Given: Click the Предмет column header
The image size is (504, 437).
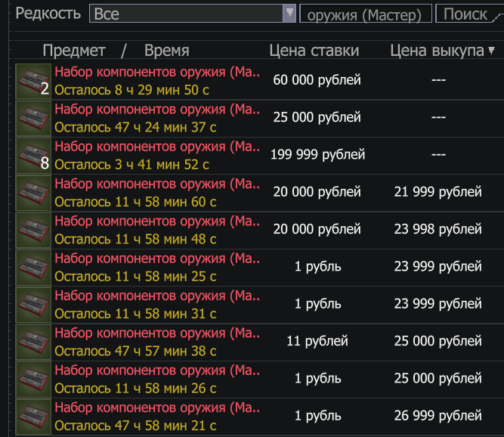Looking at the screenshot, I should click(74, 51).
